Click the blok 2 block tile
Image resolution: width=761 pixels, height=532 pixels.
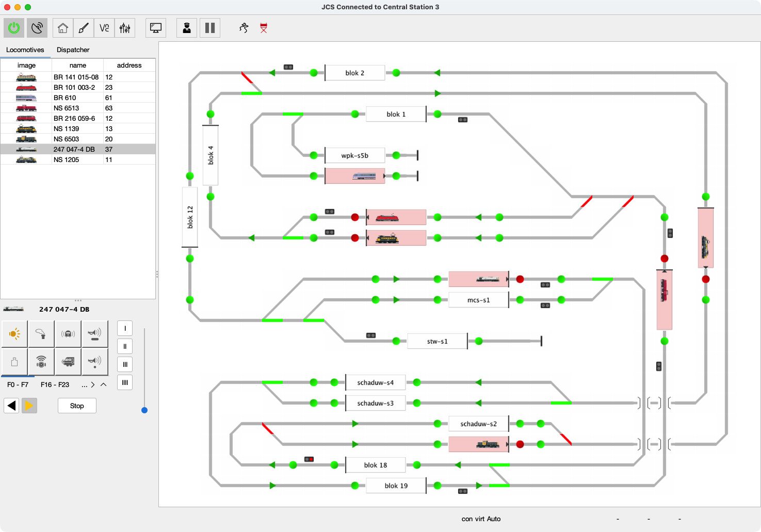point(355,73)
